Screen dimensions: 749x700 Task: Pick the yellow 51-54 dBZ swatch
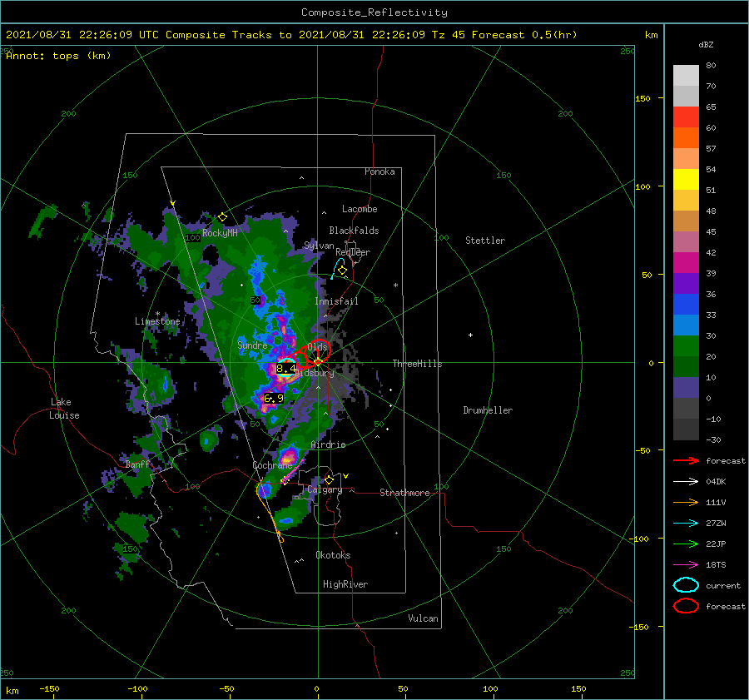686,180
